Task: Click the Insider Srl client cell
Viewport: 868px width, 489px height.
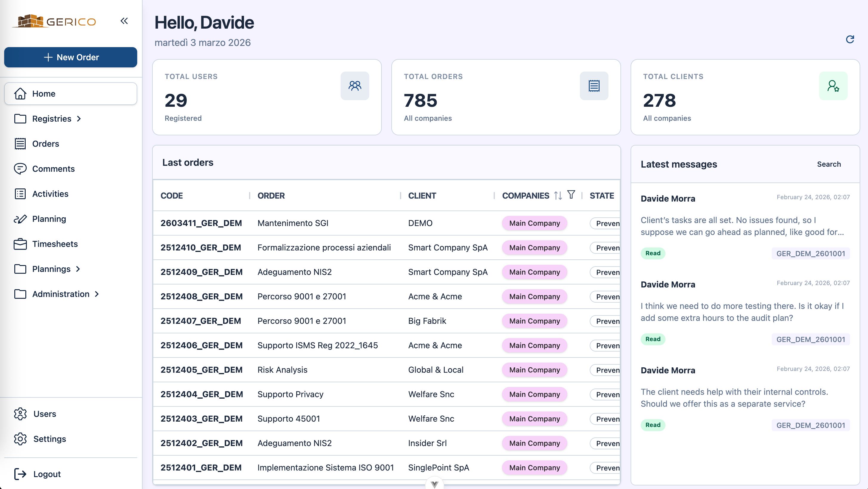Action: pyautogui.click(x=427, y=443)
